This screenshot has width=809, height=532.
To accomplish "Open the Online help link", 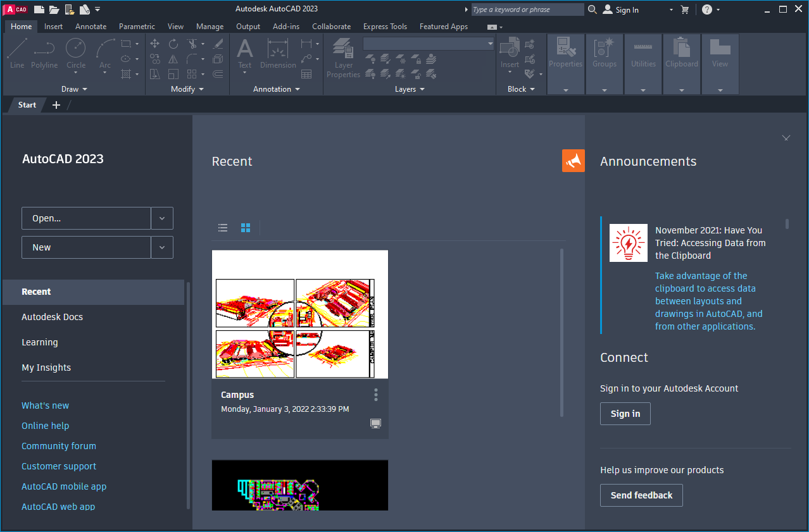I will tap(45, 426).
